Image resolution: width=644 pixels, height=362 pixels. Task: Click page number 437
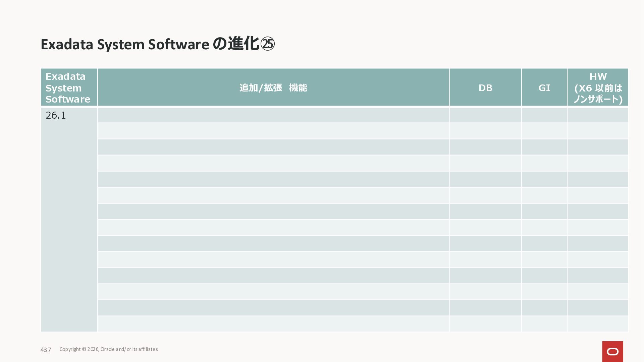click(46, 350)
